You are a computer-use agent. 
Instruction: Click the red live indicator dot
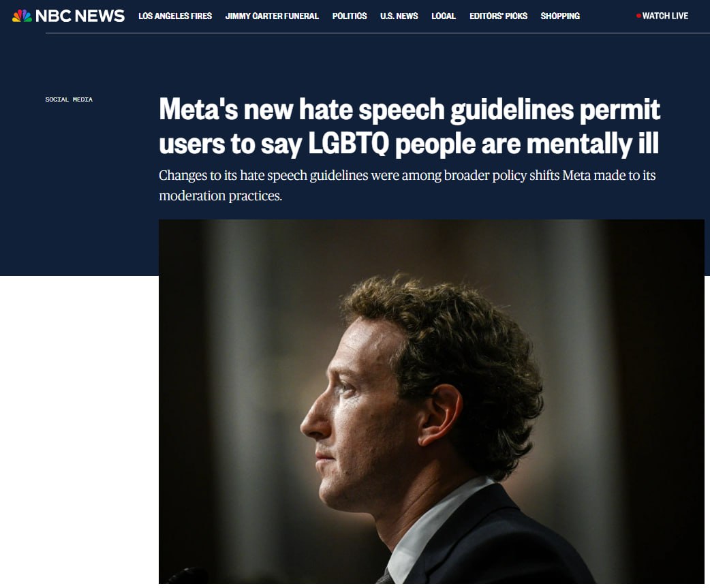[638, 16]
